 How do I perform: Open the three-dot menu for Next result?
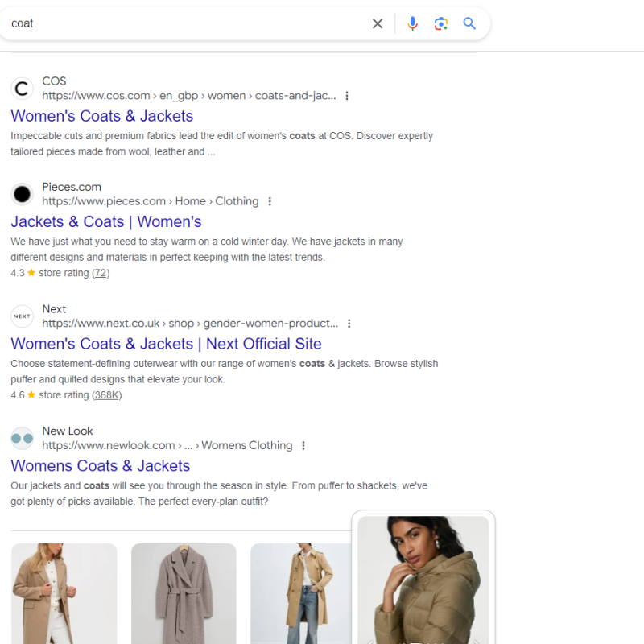[349, 324]
